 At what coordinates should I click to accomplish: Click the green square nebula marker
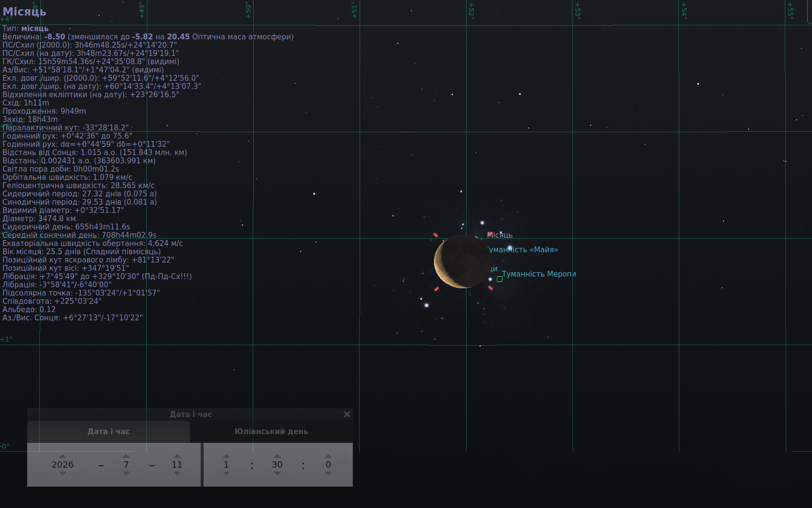pyautogui.click(x=500, y=279)
